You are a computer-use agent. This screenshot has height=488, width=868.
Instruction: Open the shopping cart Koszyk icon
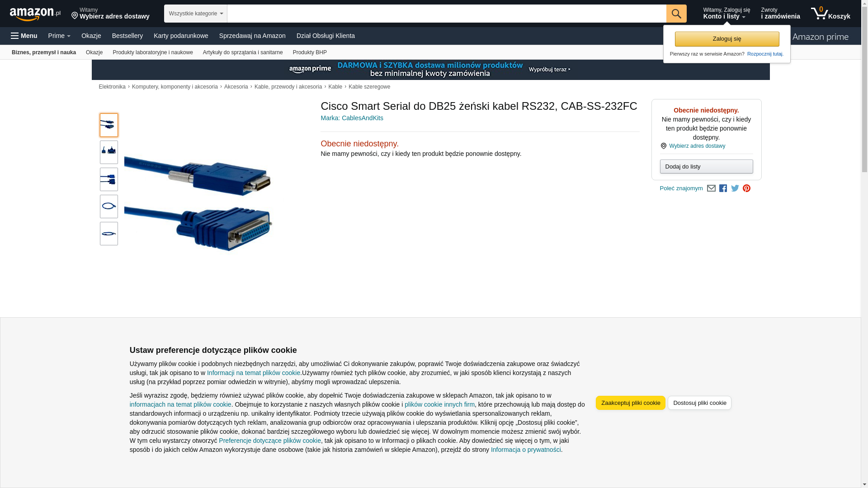tap(830, 14)
